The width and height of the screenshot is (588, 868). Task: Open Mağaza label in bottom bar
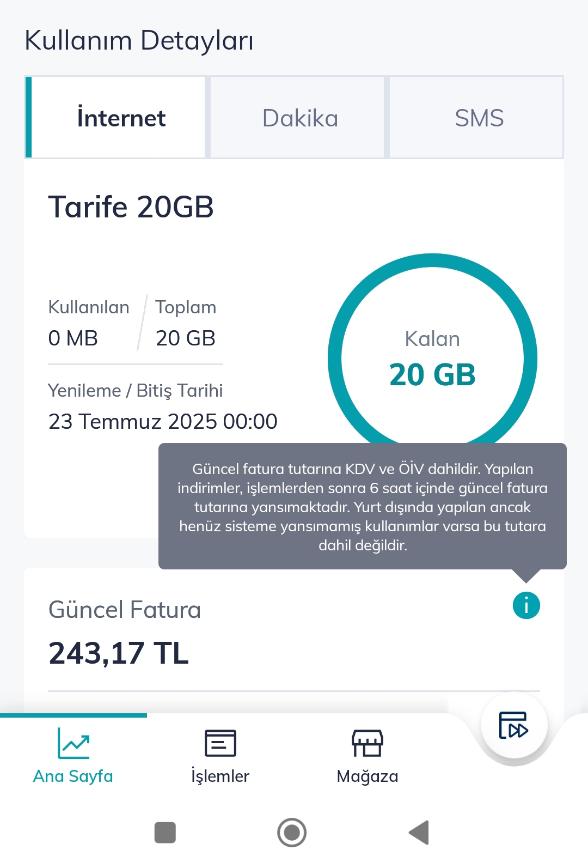tap(367, 776)
